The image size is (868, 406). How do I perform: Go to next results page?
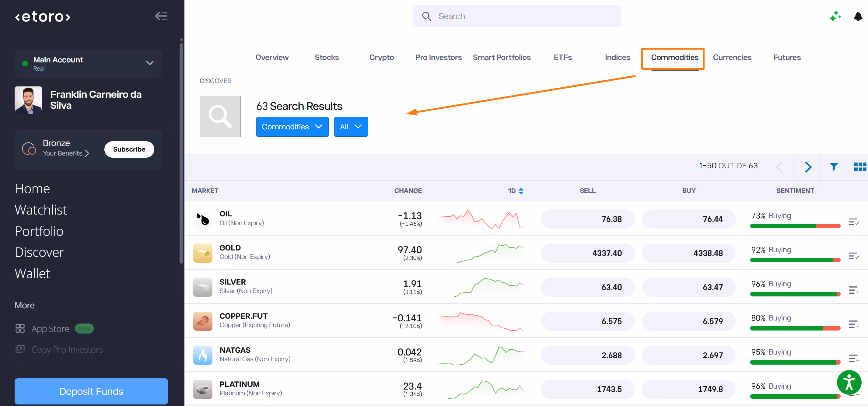pyautogui.click(x=808, y=167)
